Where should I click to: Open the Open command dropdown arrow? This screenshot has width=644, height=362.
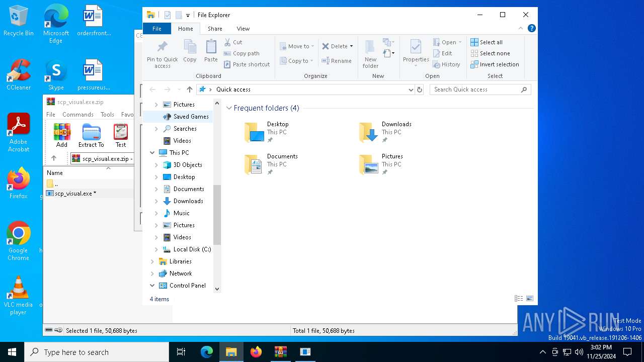click(x=460, y=42)
